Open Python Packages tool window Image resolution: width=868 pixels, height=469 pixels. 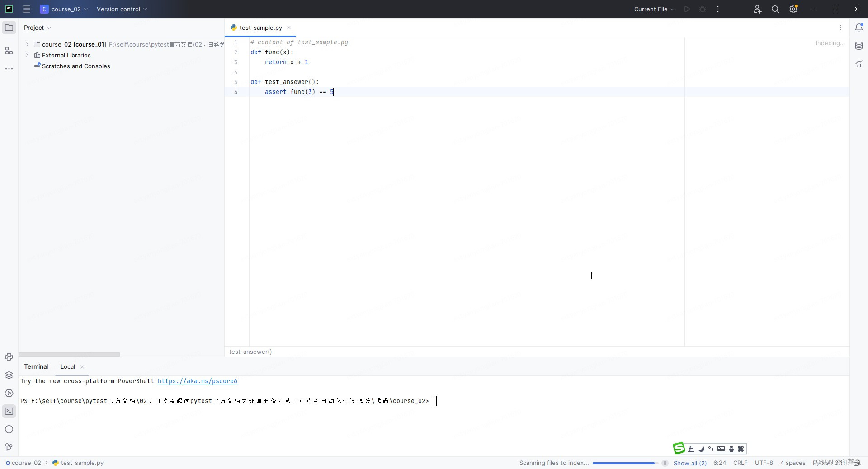(9, 357)
